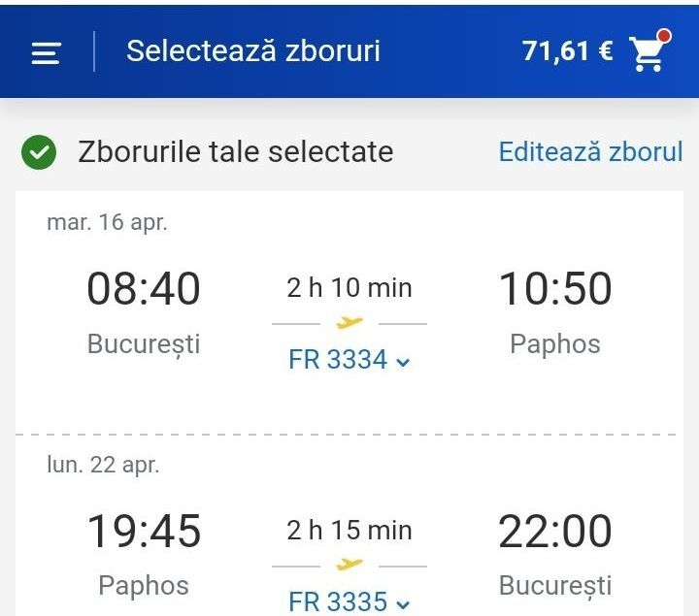
Task: Tap the 2 h 15 min duration
Action: (349, 531)
